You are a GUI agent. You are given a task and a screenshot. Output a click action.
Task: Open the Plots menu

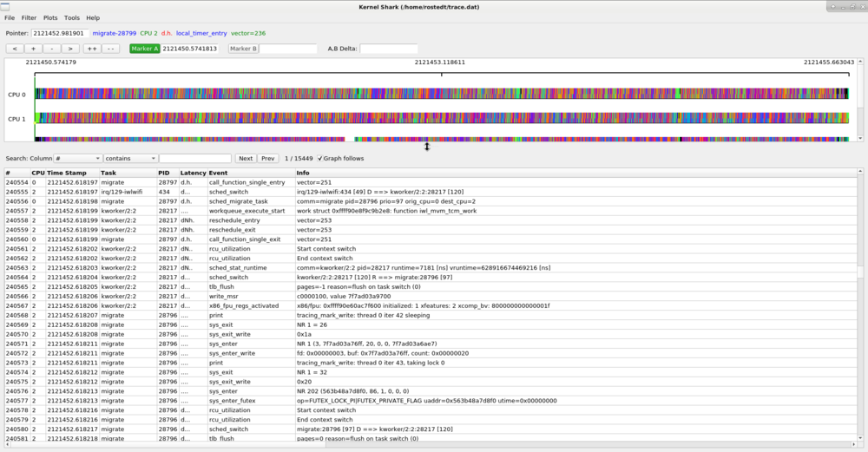50,17
